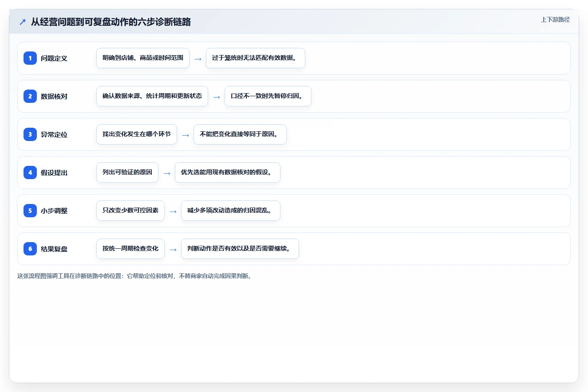
Task: Select step number 2 badge
Action: pos(30,96)
